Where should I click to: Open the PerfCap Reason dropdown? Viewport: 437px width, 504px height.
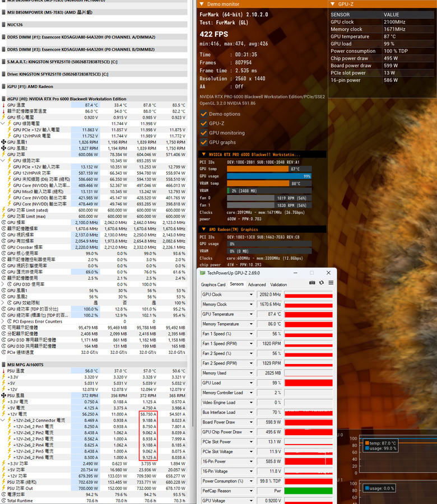(251, 491)
